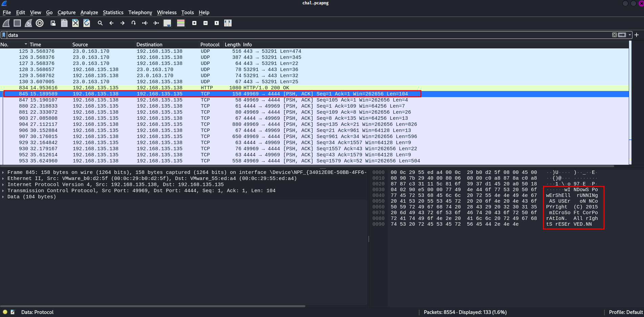Select UDP packet 125 with Len=474
The width and height of the screenshot is (644, 317).
point(314,51)
